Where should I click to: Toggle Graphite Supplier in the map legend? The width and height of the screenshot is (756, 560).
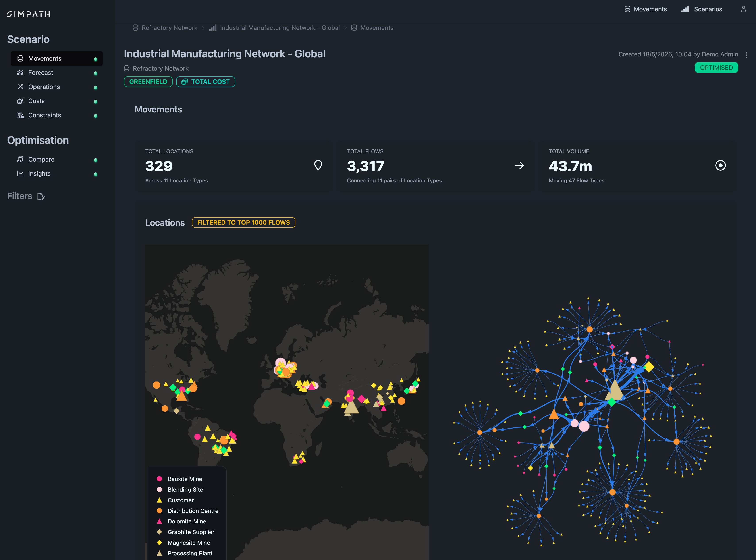tap(185, 532)
